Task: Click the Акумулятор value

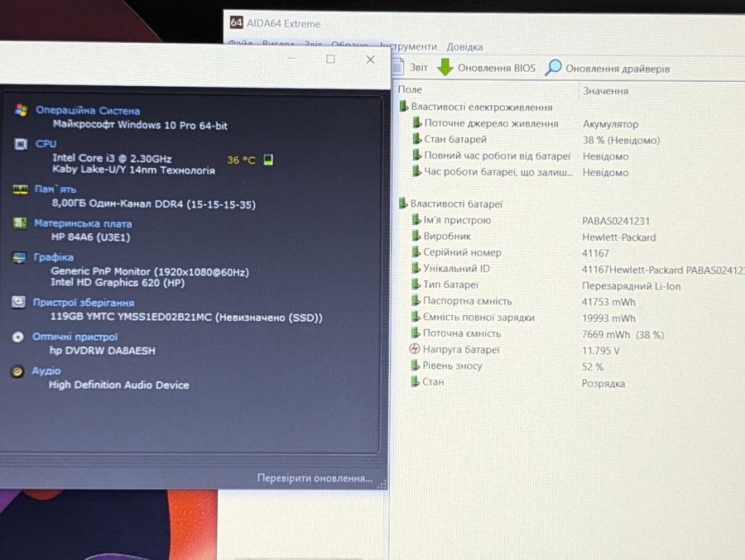Action: 611,124
